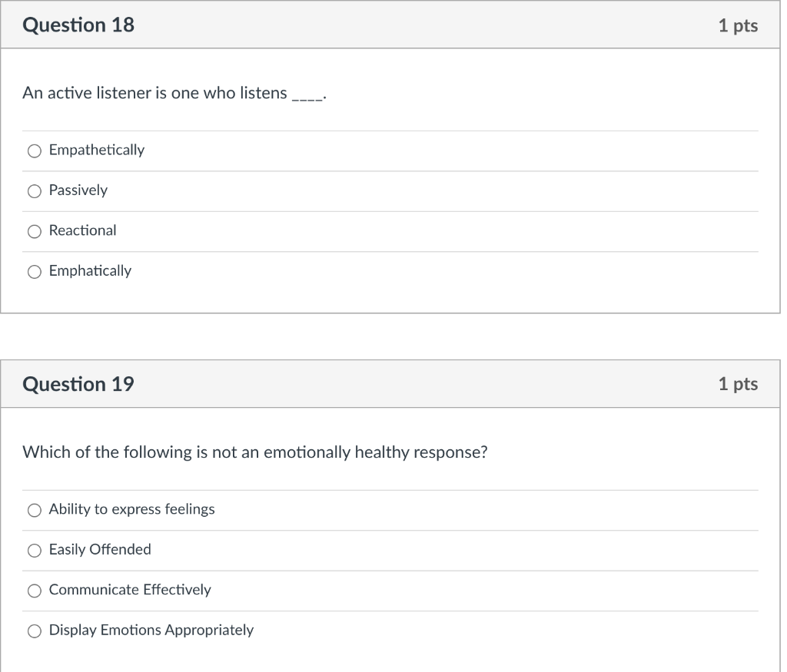Select "Ability to express feelings" option

pos(34,510)
